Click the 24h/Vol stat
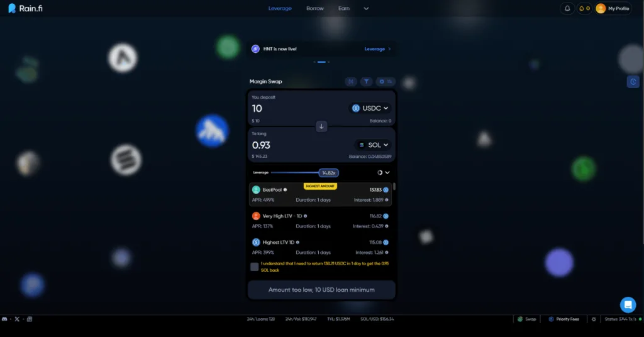Screen dimensions: 644x337 (301, 319)
